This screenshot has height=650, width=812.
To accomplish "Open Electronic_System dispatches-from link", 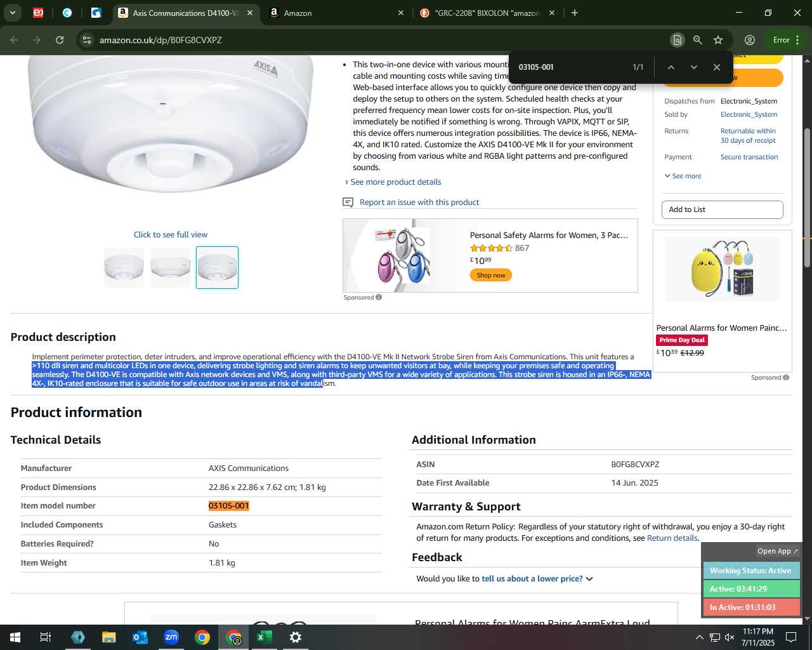I will point(749,102).
